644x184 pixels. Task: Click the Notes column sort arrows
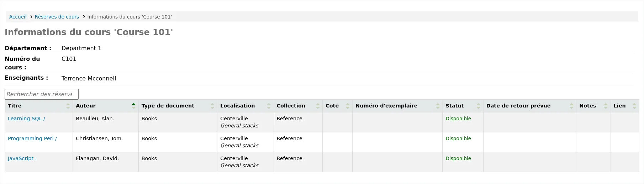(x=606, y=106)
